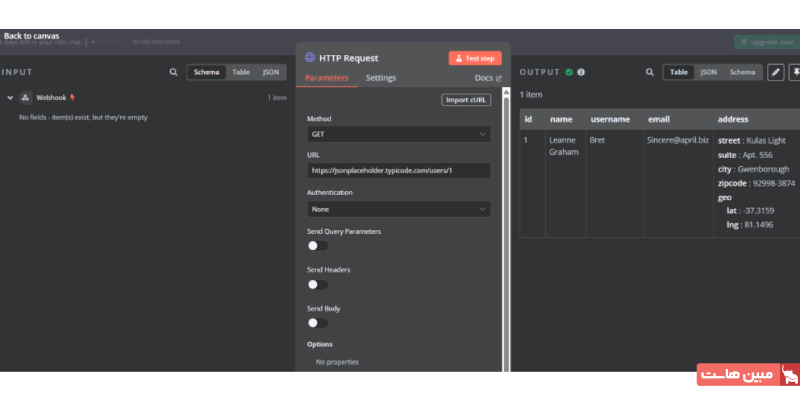Click the city : Gwenborough value
The width and height of the screenshot is (800, 400).
coord(754,169)
